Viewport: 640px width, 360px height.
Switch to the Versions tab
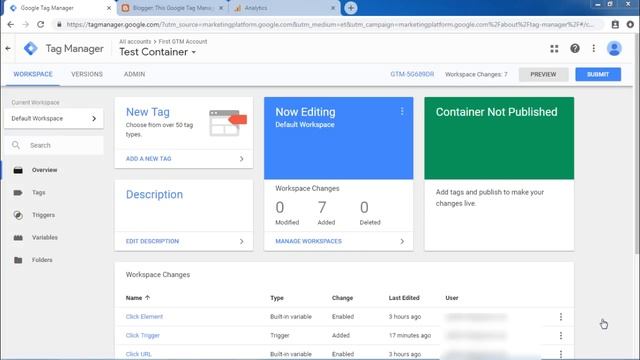point(87,74)
